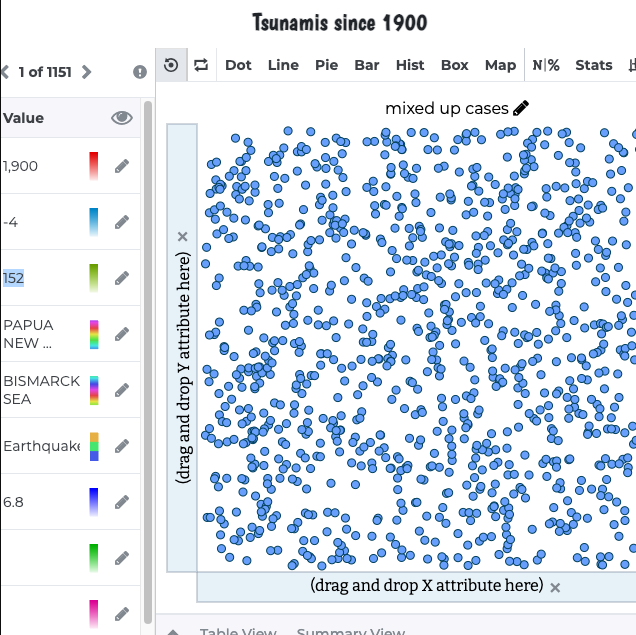Image resolution: width=636 pixels, height=635 pixels.
Task: Select the Bar plot type
Action: click(x=367, y=65)
